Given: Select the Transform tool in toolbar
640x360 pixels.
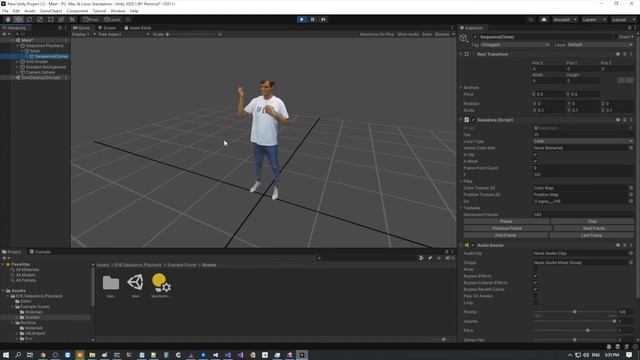Looking at the screenshot, I should click(x=61, y=20).
